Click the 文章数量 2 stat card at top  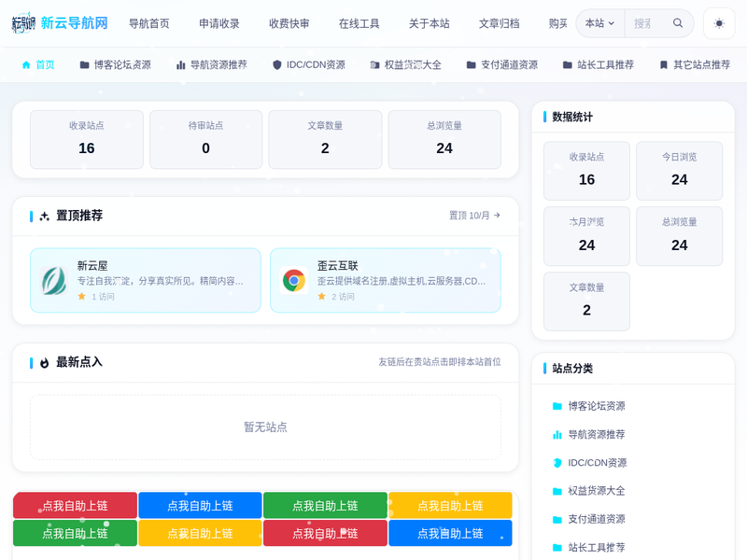(x=325, y=139)
